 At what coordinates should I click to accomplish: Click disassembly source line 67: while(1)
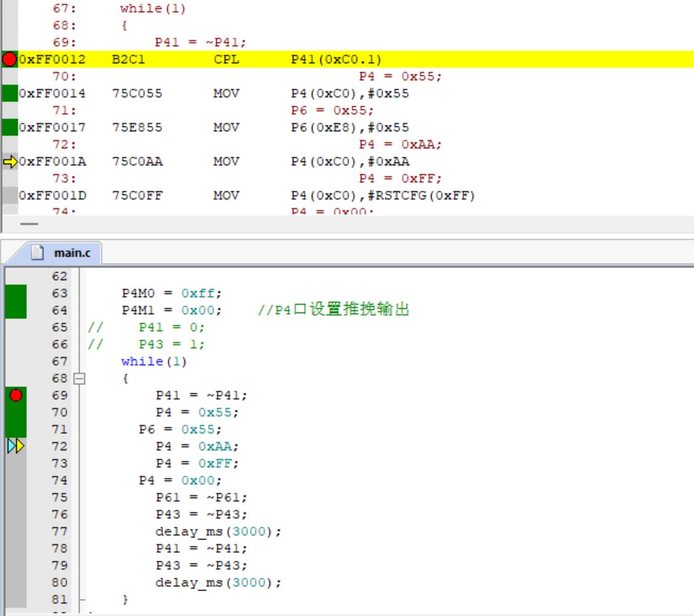(152, 9)
